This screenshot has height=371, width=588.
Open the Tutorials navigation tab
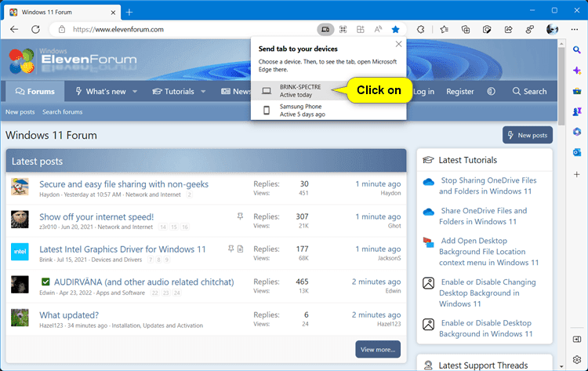[173, 91]
